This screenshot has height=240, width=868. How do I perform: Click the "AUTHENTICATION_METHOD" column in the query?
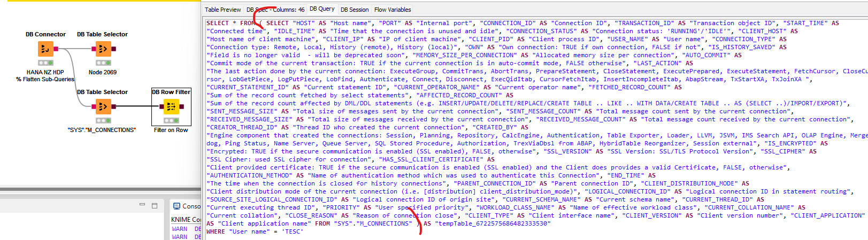coord(250,175)
